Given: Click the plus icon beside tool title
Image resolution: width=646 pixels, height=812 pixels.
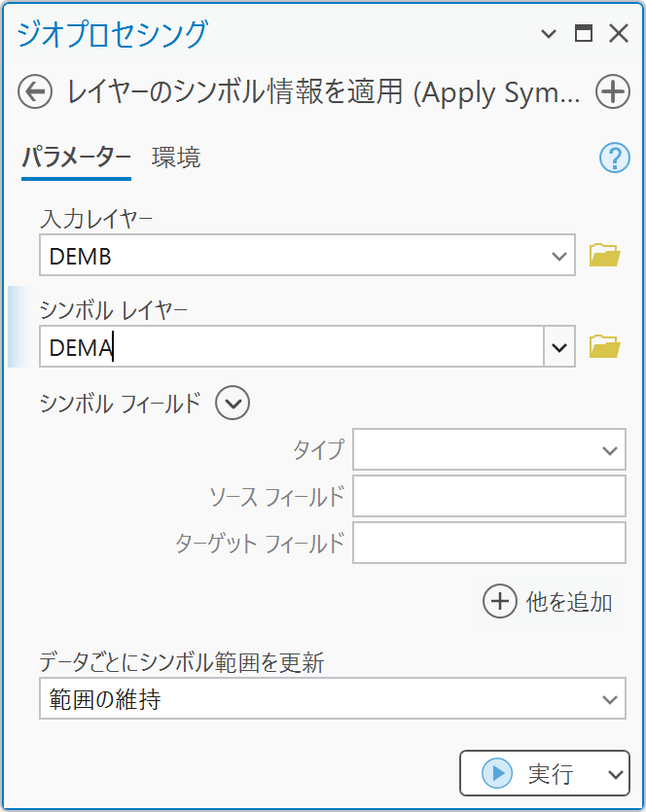Looking at the screenshot, I should pos(612,92).
